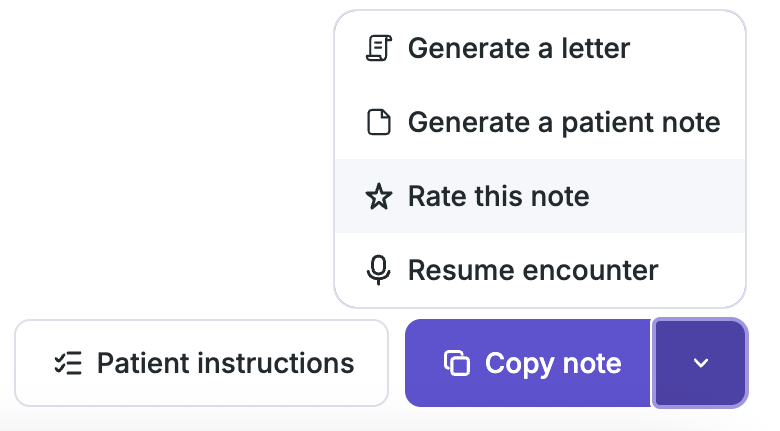Toggle the split-button arrow beside Copy note
This screenshot has width=780, height=431.
pos(700,363)
